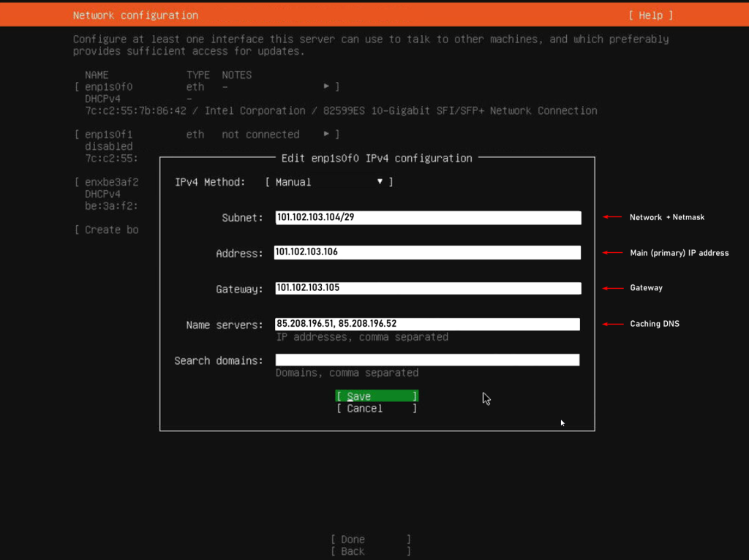Highlight the Edit enp1s0f0 dialog title
The height and width of the screenshot is (560, 749).
(377, 158)
